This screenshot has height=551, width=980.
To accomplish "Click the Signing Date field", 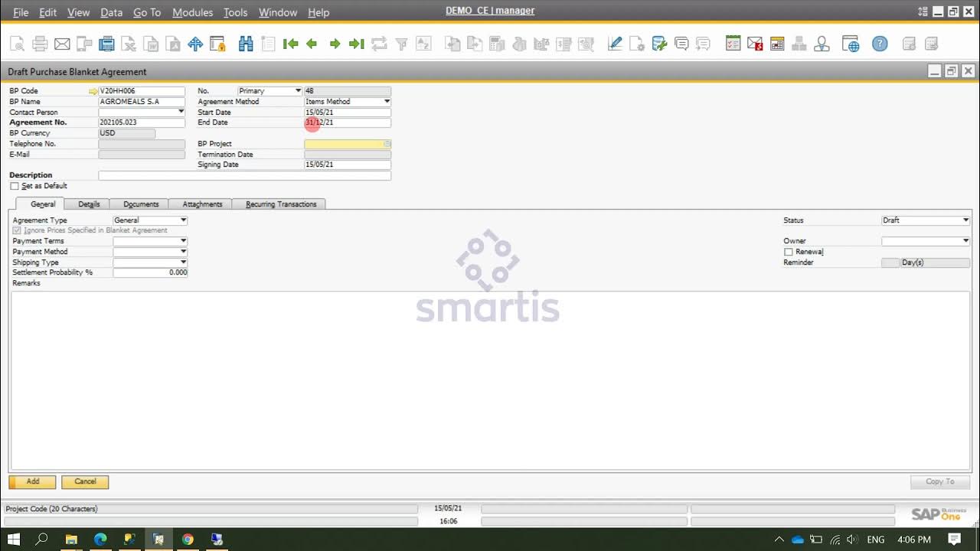I will point(348,165).
